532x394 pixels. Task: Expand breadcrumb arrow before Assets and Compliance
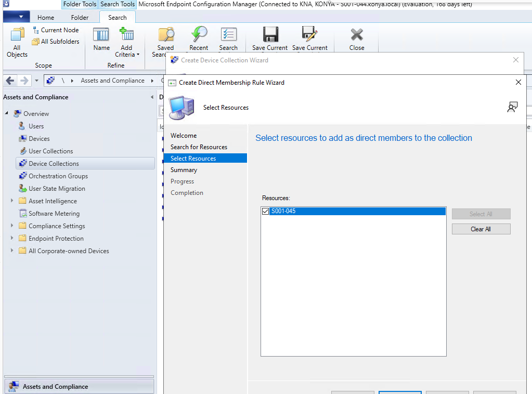tap(72, 81)
